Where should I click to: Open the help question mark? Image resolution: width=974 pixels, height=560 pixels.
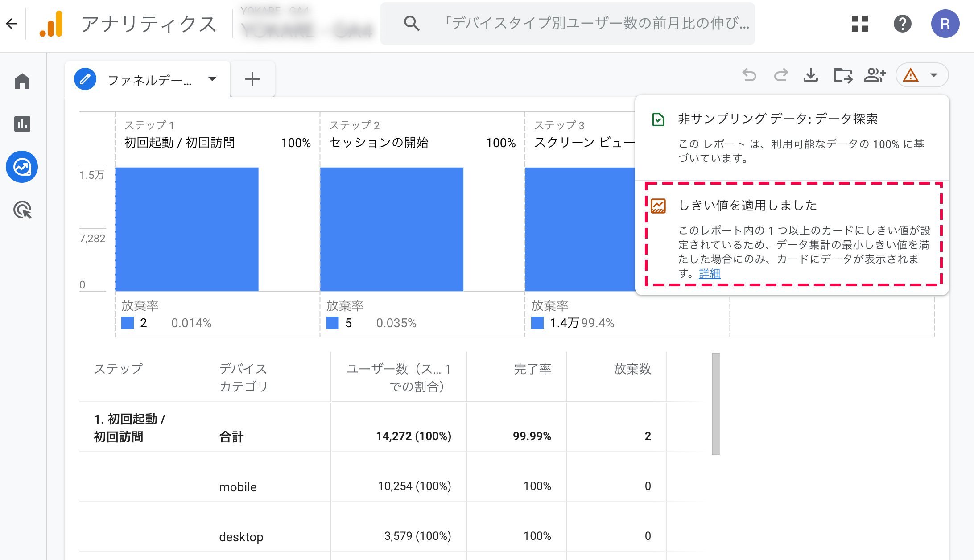pyautogui.click(x=903, y=24)
